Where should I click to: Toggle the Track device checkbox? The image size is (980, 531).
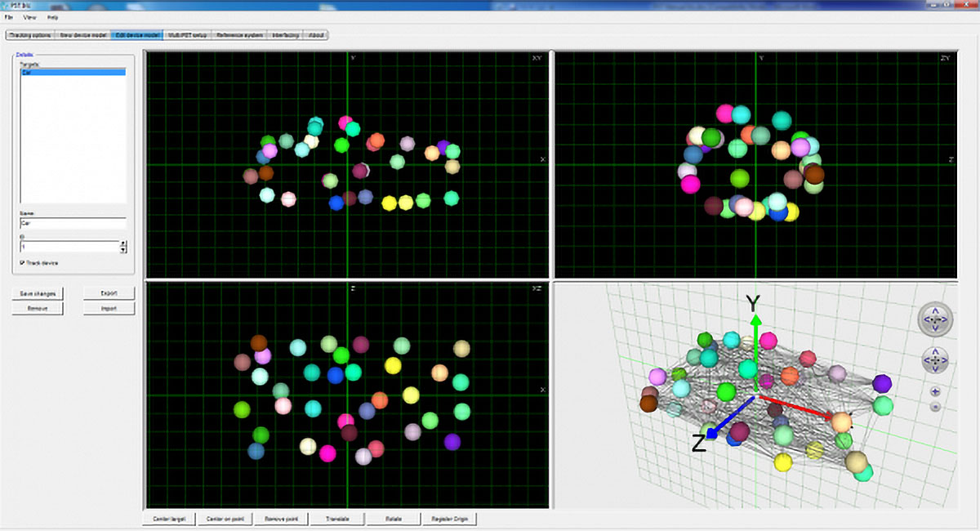pyautogui.click(x=23, y=263)
